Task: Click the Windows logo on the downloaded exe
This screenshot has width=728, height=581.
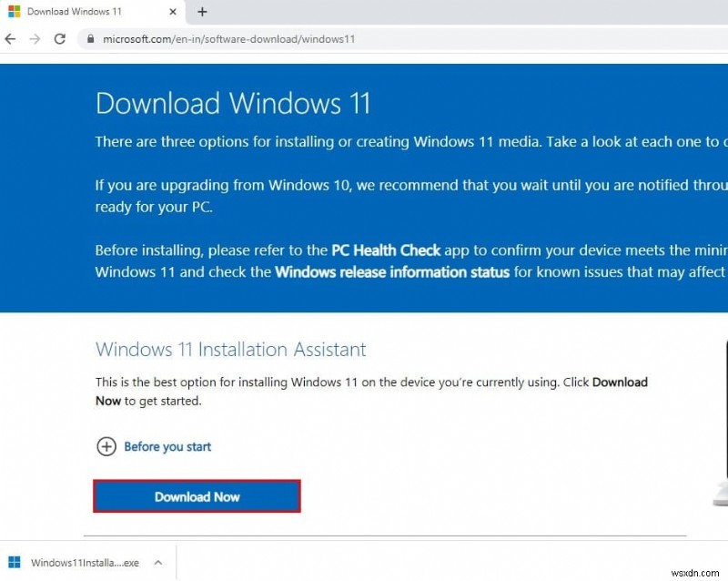Action: click(15, 562)
